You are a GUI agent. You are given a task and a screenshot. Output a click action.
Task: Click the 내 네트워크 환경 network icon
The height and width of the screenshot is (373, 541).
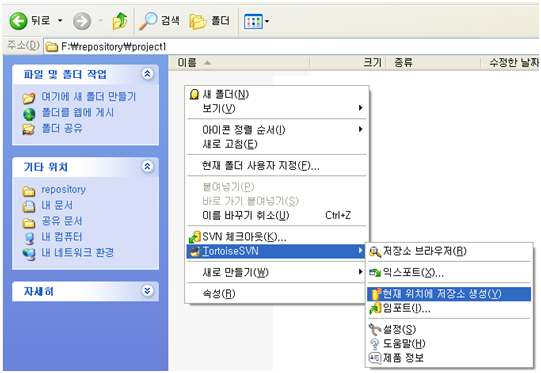pos(29,254)
